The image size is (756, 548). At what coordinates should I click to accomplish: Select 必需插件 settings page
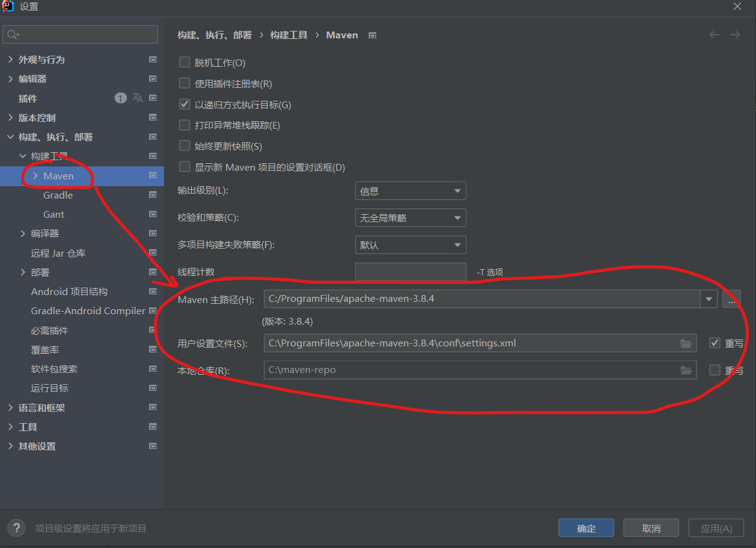coord(49,330)
